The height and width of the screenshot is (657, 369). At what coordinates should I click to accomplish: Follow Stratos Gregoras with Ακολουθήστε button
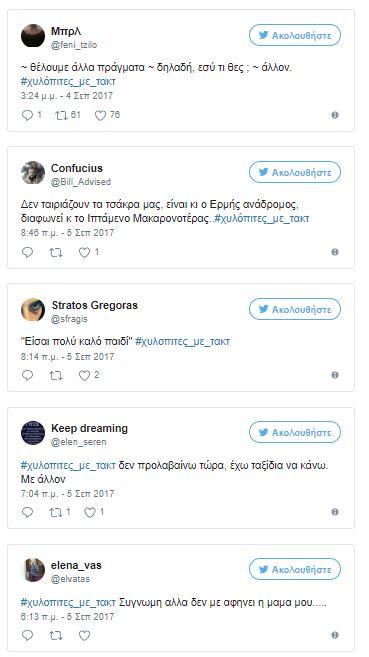[x=295, y=309]
